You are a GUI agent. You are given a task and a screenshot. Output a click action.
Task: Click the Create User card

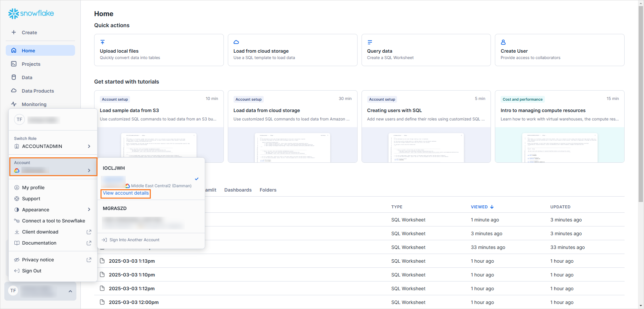pos(560,50)
